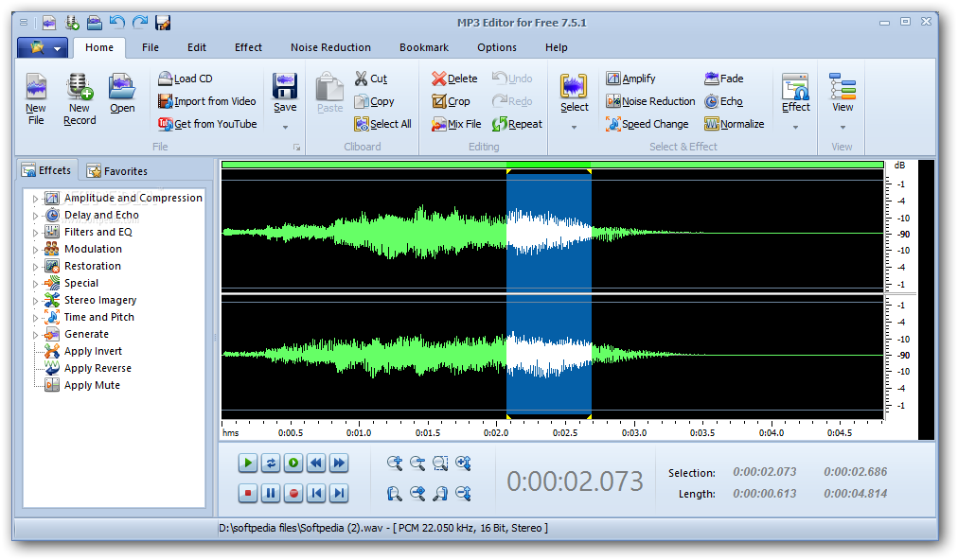Open the Effect ribbon tab

[248, 47]
